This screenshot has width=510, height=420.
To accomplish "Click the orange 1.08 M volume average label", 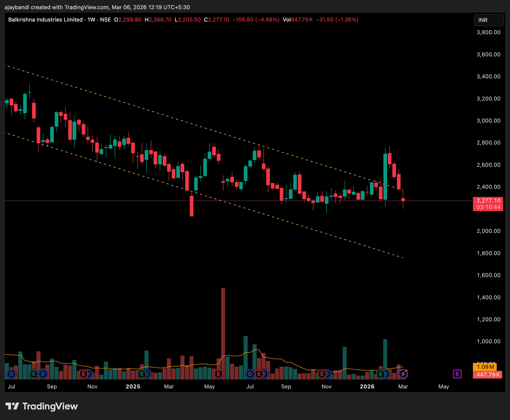I will (485, 367).
